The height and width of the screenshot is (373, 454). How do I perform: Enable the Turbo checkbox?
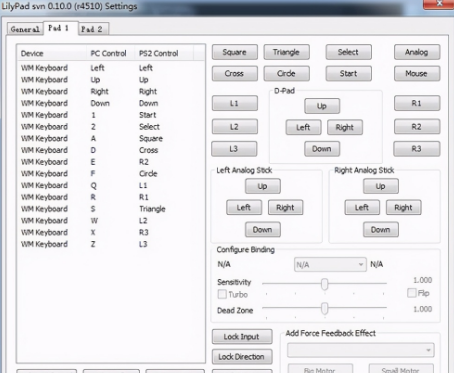click(x=222, y=294)
